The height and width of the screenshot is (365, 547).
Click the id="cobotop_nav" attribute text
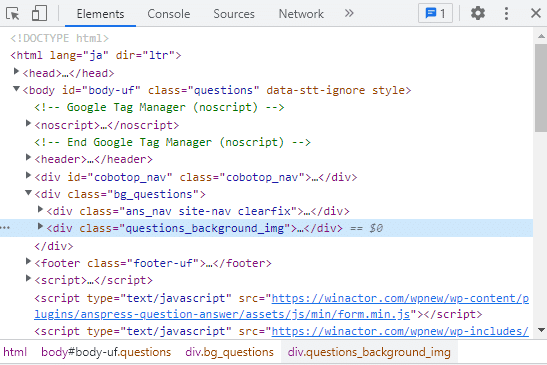120,177
